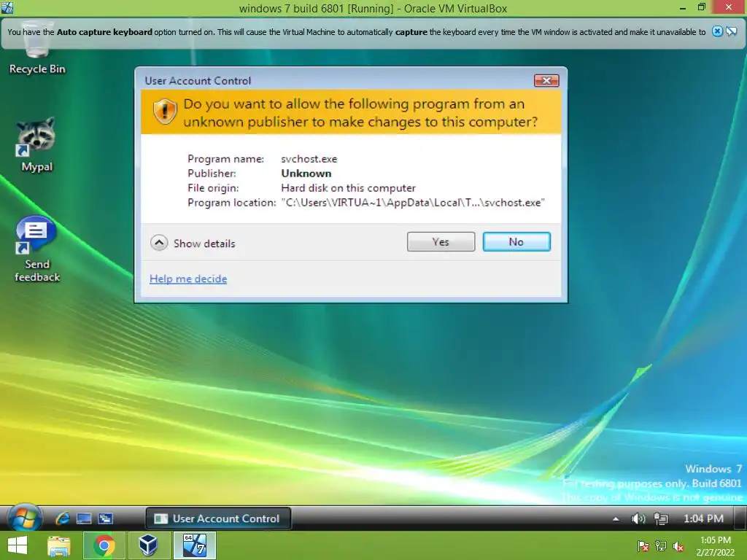
Task: Minimize the VirtualBox window
Action: click(x=683, y=7)
